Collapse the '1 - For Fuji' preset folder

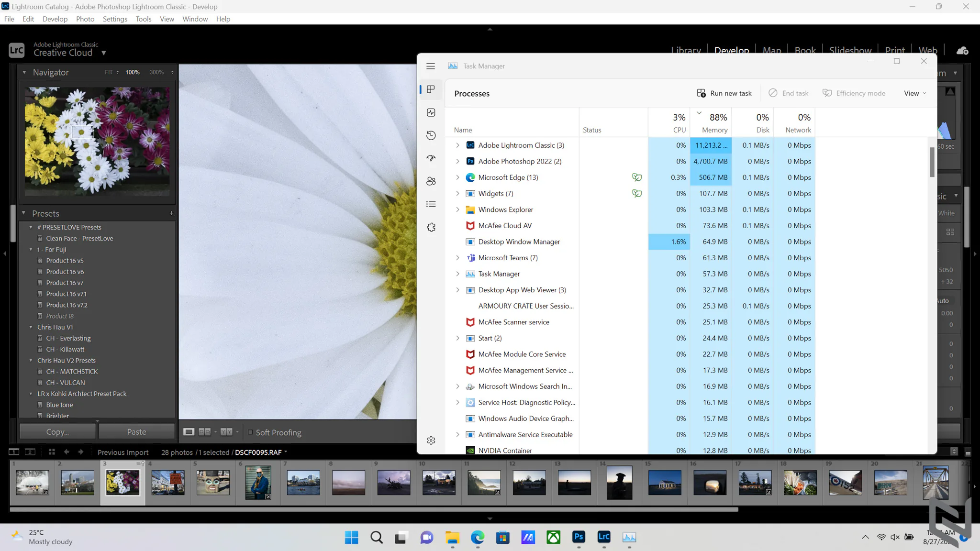pos(31,250)
